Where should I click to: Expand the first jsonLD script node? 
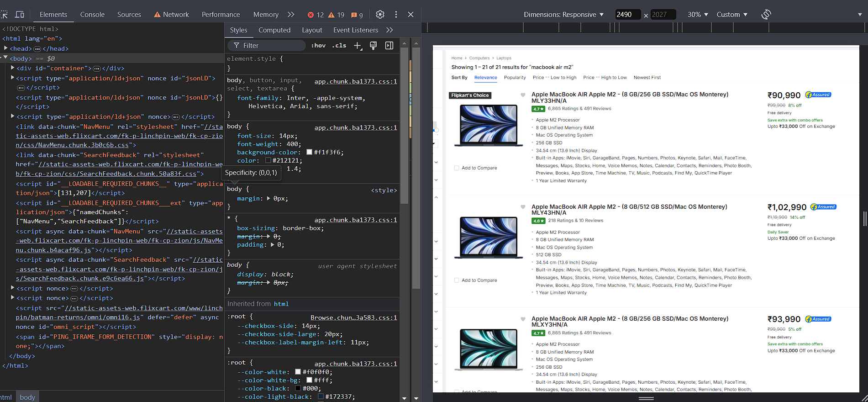(13, 78)
